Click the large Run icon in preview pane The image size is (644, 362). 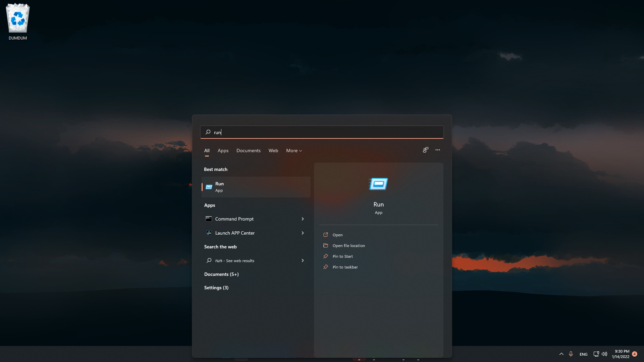379,184
